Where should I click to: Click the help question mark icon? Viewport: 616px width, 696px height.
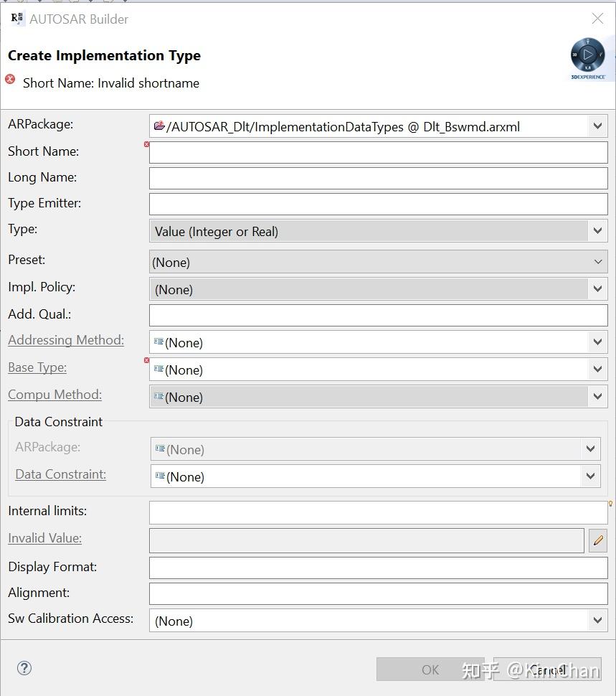[x=24, y=668]
